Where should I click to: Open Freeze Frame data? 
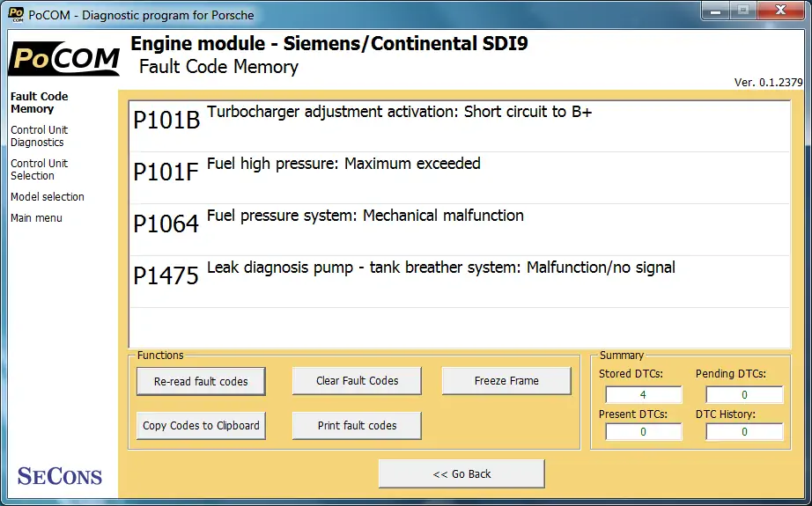click(x=506, y=381)
